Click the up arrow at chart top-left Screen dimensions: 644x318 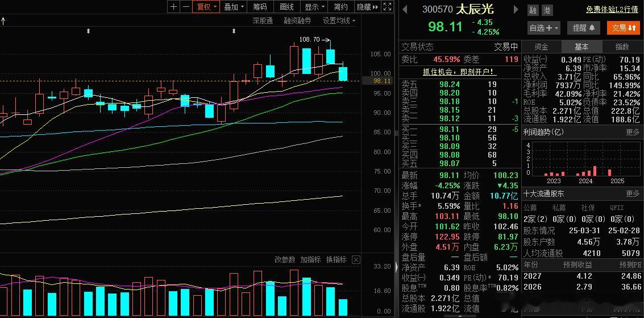coord(3,20)
